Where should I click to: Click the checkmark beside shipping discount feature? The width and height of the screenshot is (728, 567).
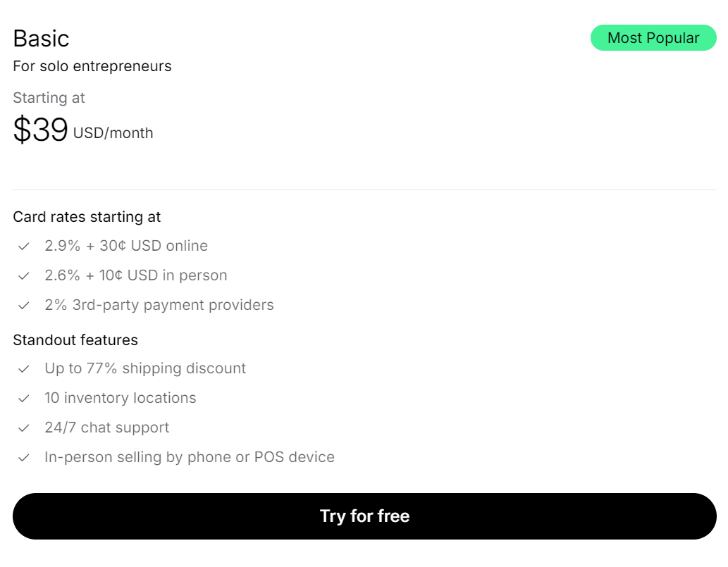click(23, 368)
